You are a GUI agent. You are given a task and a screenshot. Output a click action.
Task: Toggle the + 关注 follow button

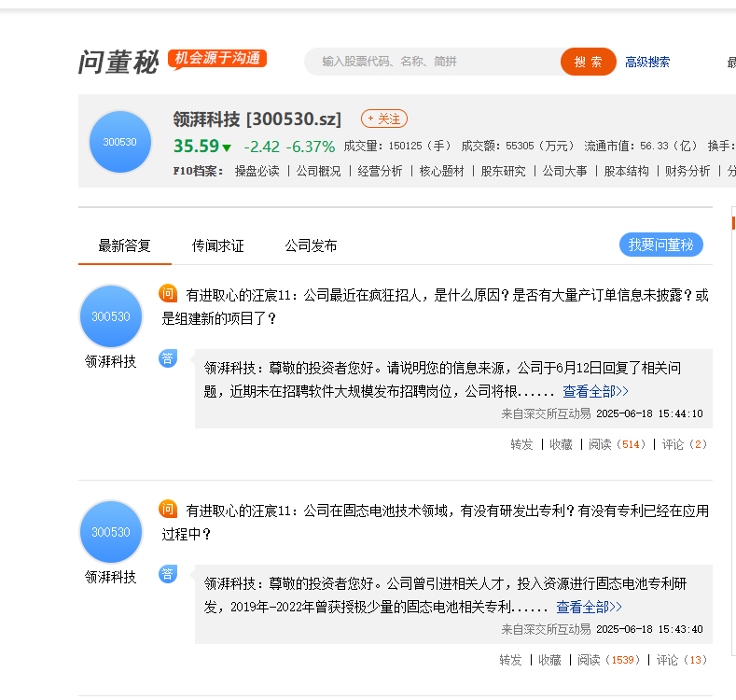384,119
